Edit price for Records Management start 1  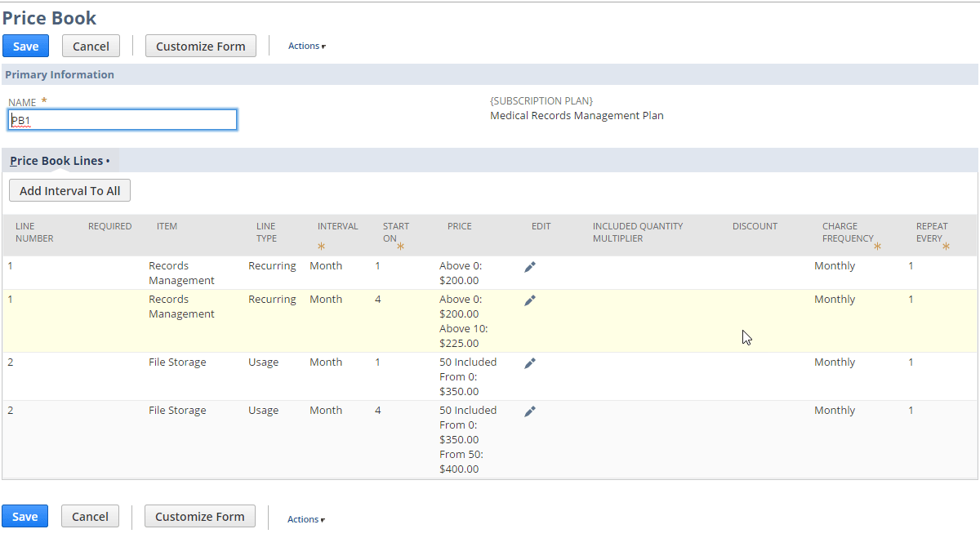[x=530, y=267]
